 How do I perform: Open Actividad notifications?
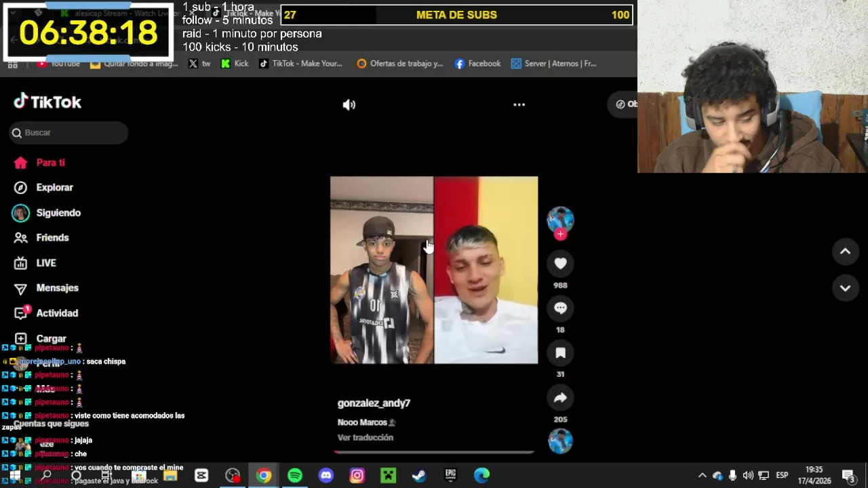point(57,313)
